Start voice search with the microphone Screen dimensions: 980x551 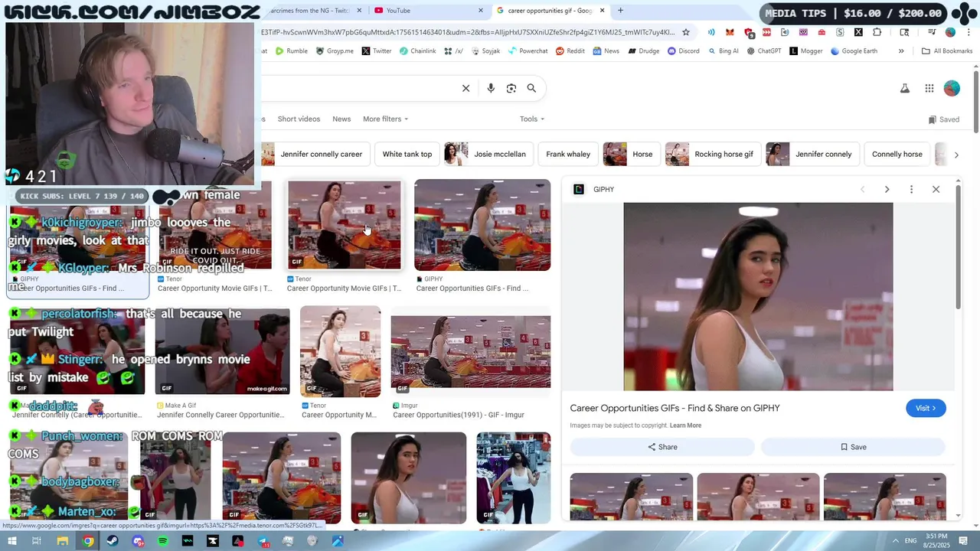[491, 88]
